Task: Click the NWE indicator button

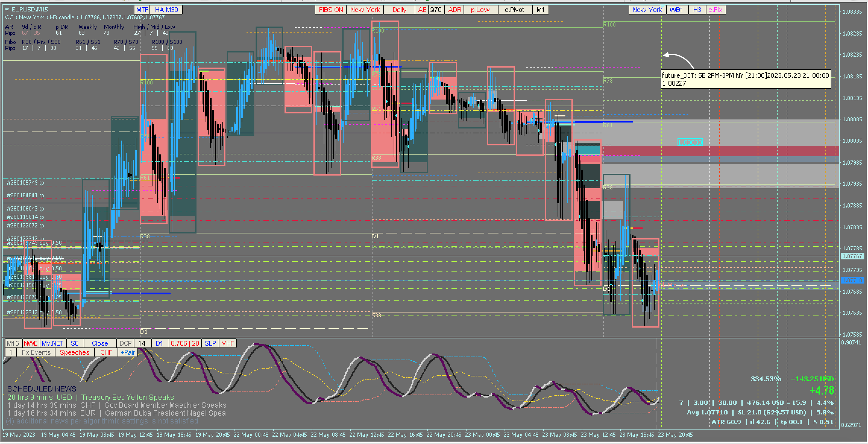Action: [31, 343]
